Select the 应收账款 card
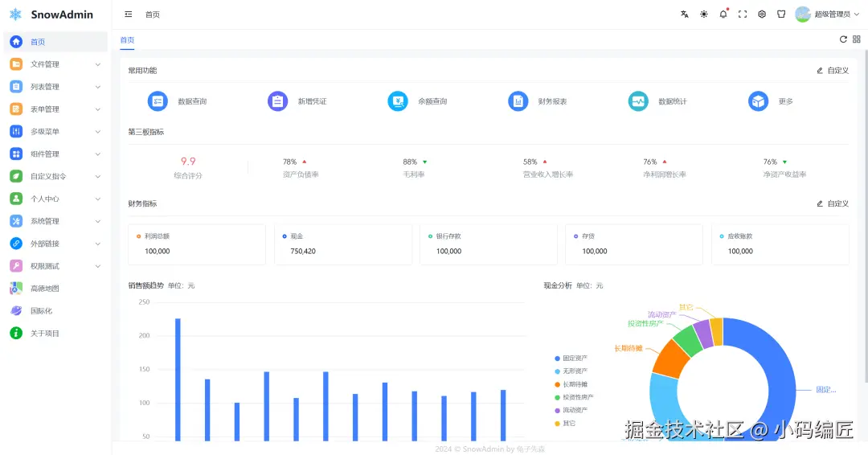868x455 pixels. 780,244
